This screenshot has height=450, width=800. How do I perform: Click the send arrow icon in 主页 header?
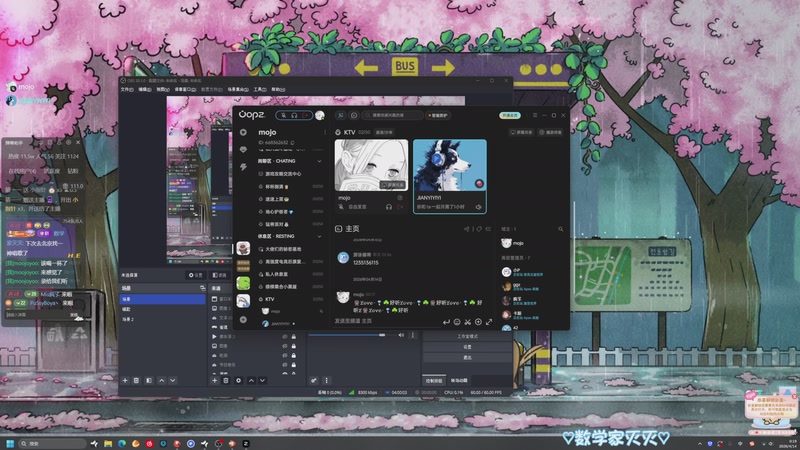tap(466, 229)
